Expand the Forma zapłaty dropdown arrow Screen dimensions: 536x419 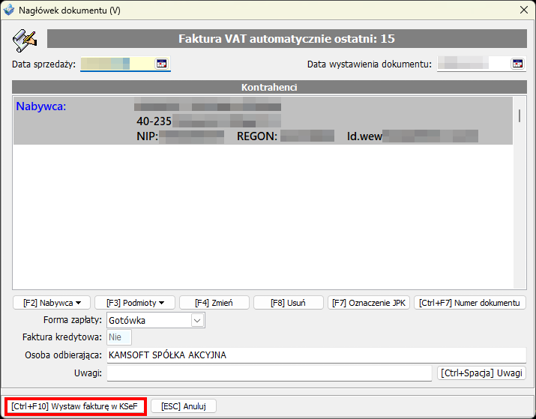tap(197, 321)
